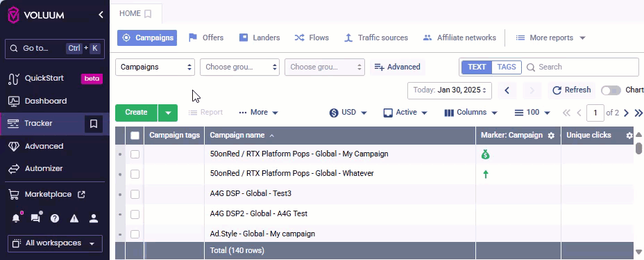Viewport: 644px width, 260px height.
Task: Click the bookmark icon next to Tracker
Action: 94,124
